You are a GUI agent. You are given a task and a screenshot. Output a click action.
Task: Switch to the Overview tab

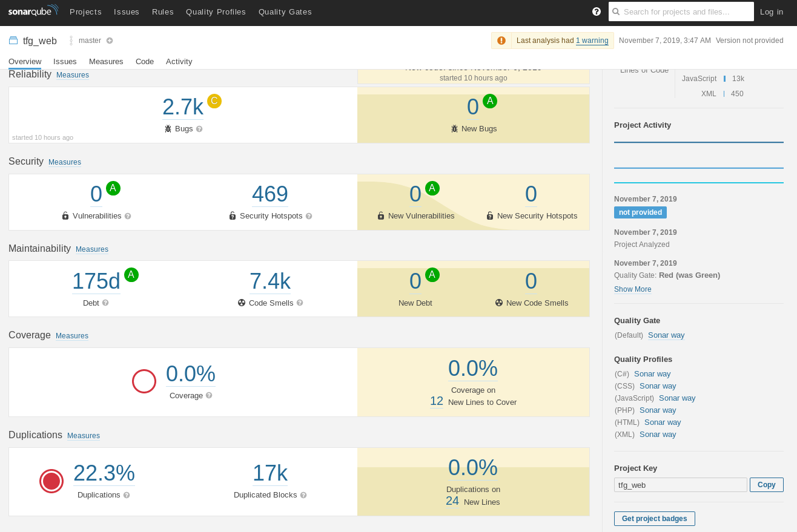pos(25,61)
